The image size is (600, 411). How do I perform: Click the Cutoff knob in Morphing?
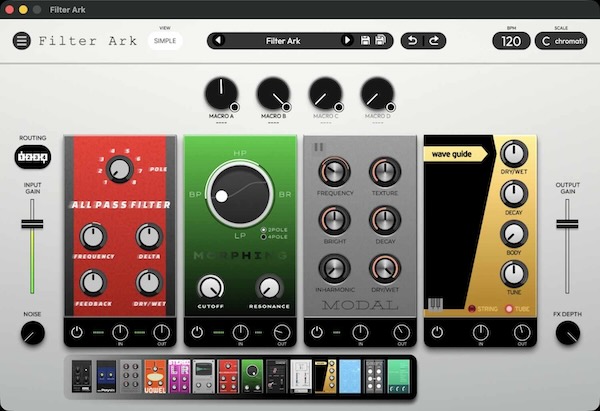point(210,288)
